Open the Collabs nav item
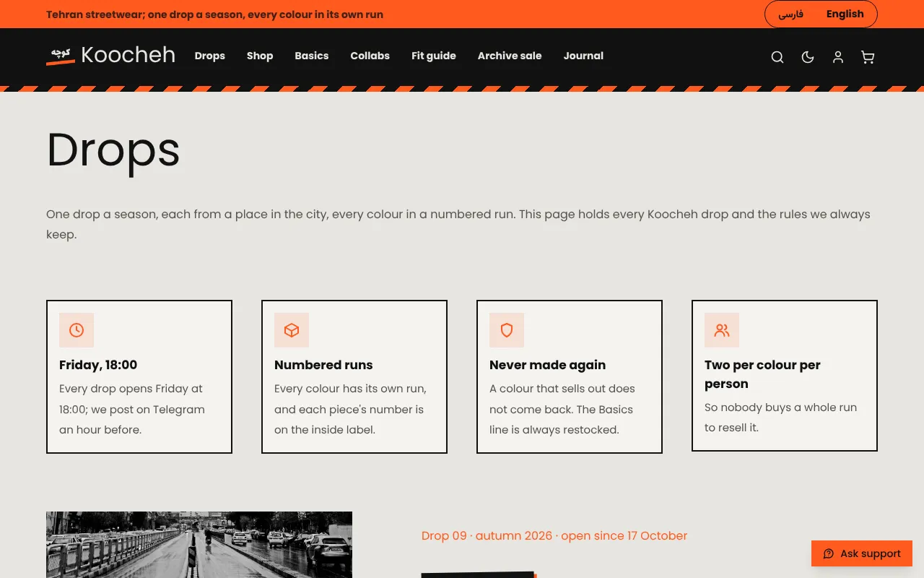The image size is (924, 578). click(370, 56)
